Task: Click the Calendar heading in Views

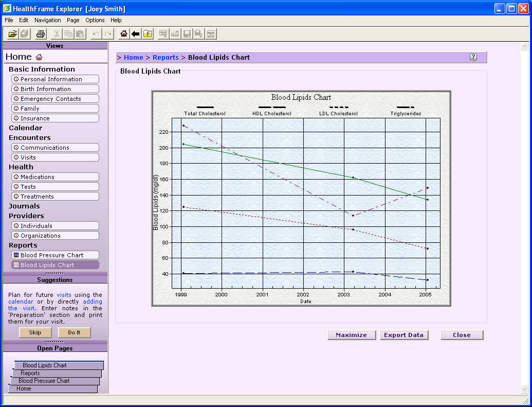Action: pyautogui.click(x=26, y=128)
